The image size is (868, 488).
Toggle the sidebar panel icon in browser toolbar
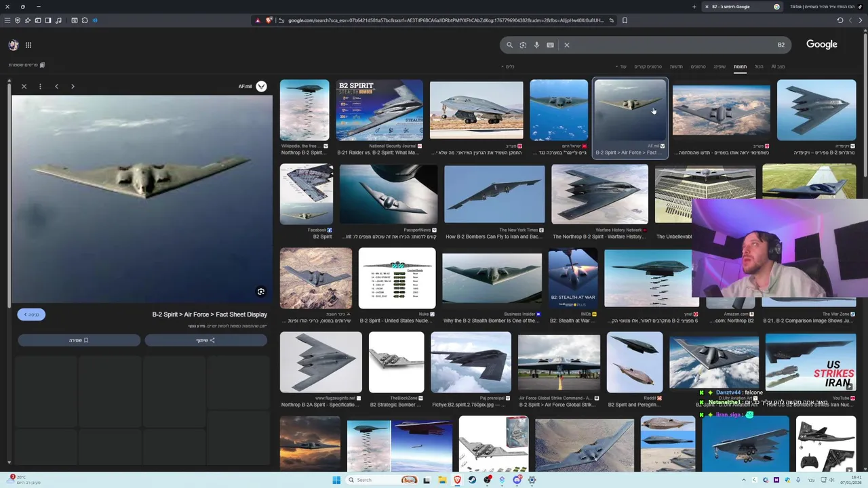point(48,20)
